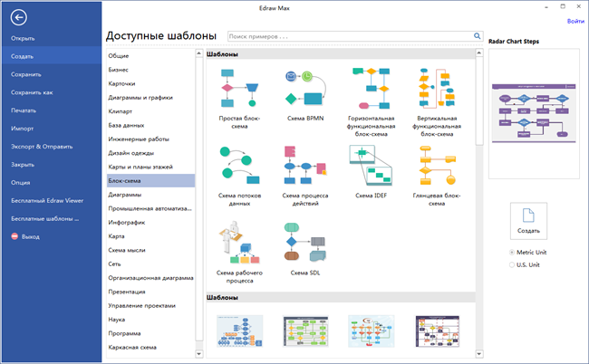
Task: Select Организационная диаграмма category
Action: point(150,278)
